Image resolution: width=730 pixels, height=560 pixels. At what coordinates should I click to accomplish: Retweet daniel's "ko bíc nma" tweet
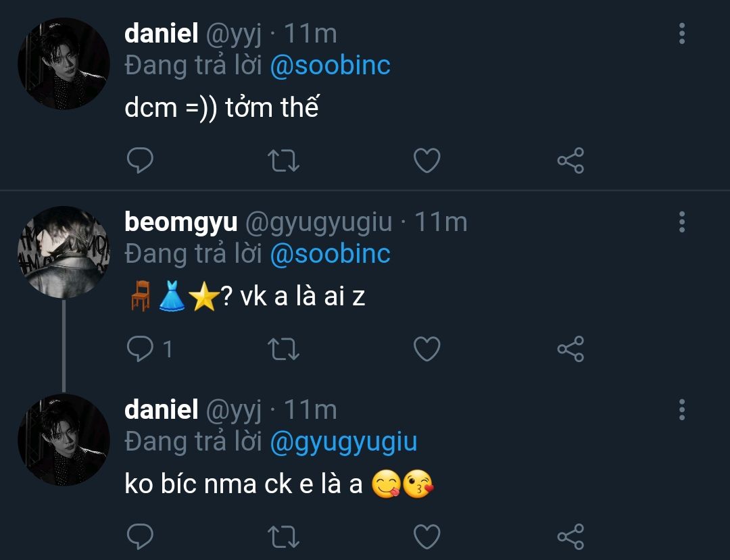[284, 537]
